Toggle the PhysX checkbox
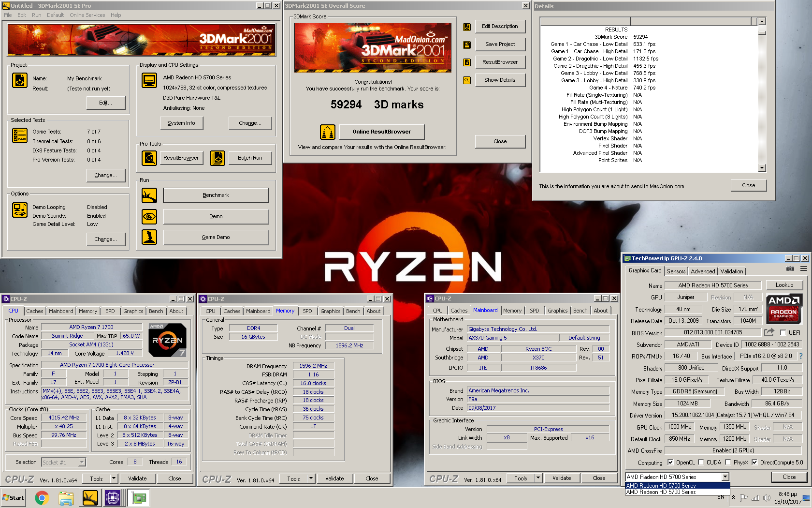 point(728,463)
